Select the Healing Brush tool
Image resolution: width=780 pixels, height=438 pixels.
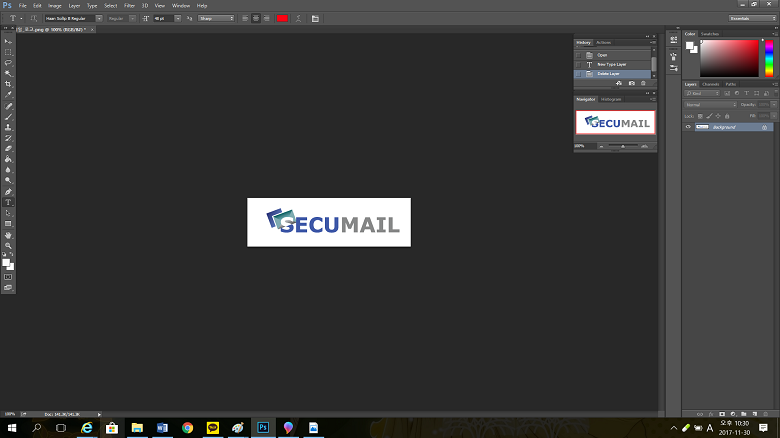click(x=8, y=106)
